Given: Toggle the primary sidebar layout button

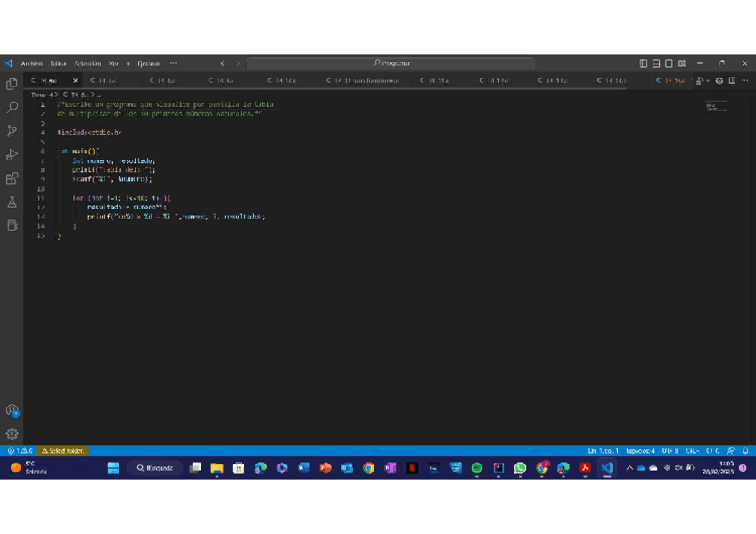Looking at the screenshot, I should 644,63.
